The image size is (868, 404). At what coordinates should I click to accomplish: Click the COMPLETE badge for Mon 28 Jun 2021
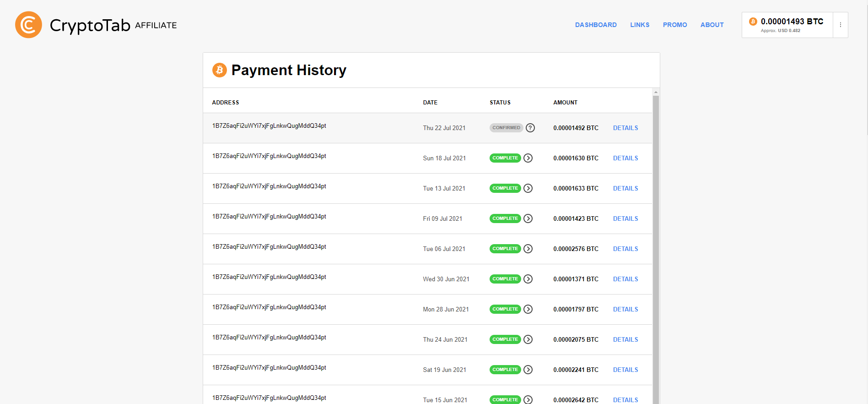[x=505, y=309]
